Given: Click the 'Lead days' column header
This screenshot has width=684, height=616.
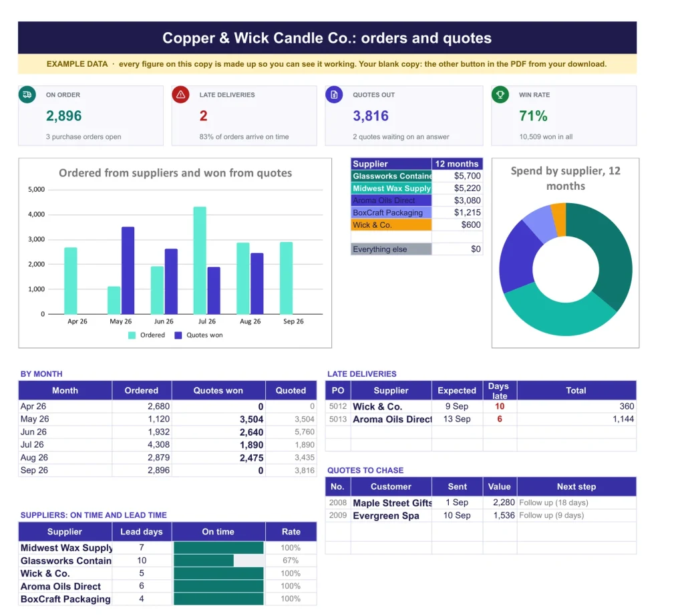Looking at the screenshot, I should click(x=142, y=531).
